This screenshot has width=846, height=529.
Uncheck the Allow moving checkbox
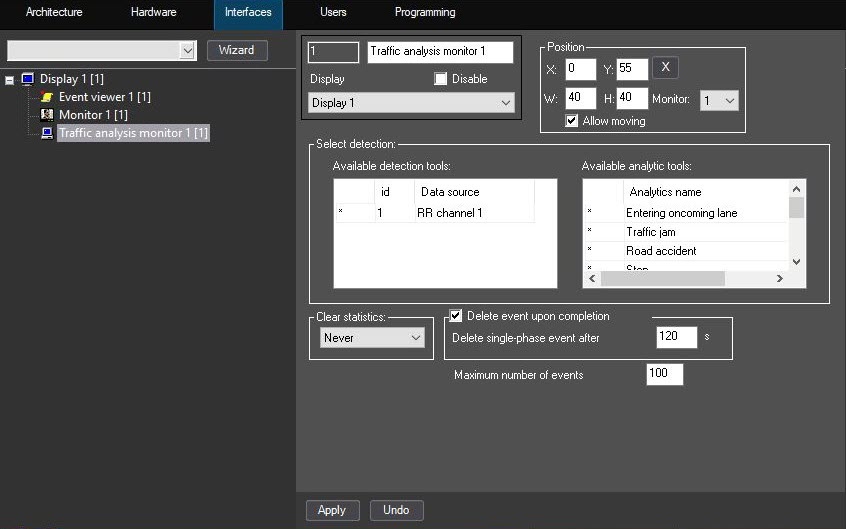(571, 121)
